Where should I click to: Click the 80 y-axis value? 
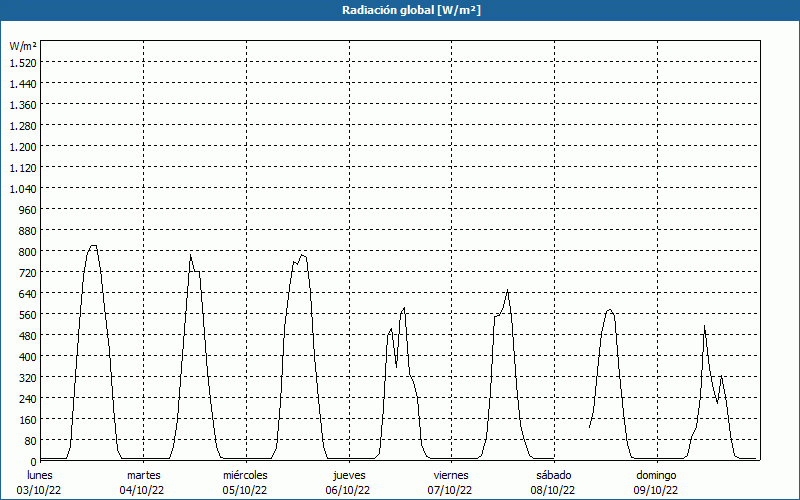(x=30, y=440)
